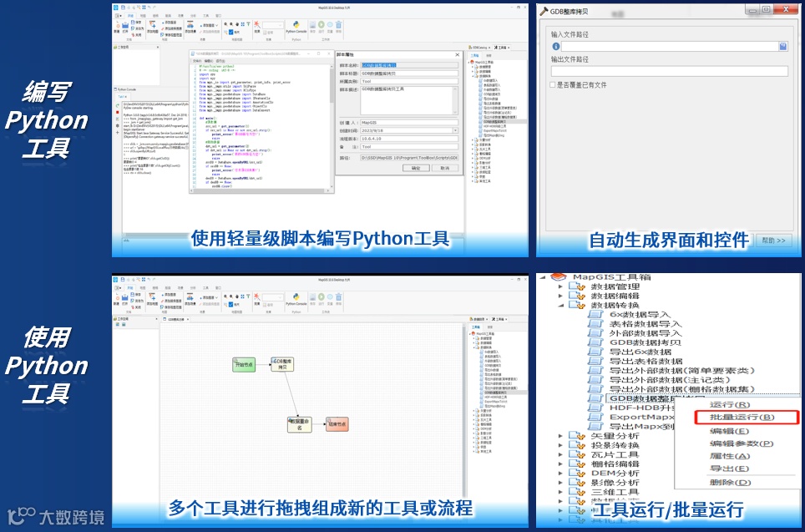Click the script icon beside GDB数据拷贝
Viewport: 805px width, 532px height.
(x=595, y=342)
